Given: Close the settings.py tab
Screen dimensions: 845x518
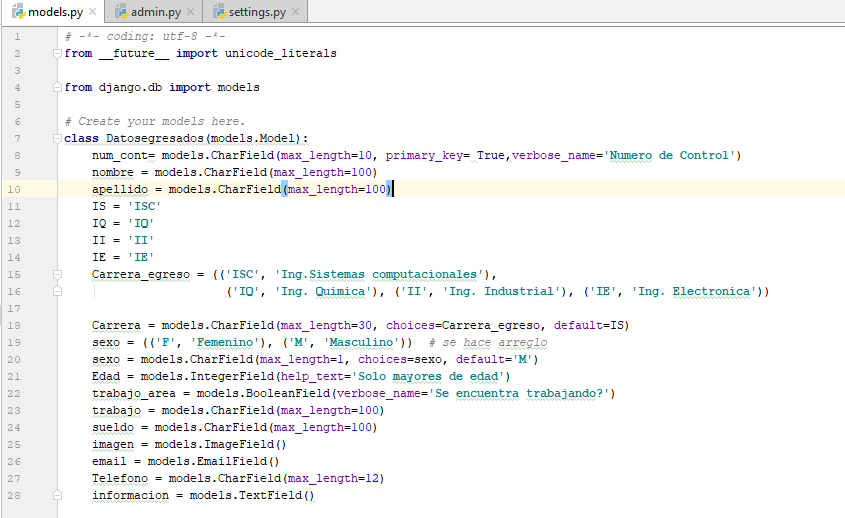Looking at the screenshot, I should (x=295, y=11).
